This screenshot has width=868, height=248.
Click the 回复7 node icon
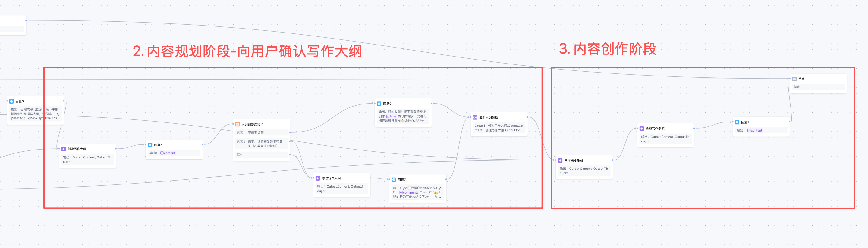[394, 180]
